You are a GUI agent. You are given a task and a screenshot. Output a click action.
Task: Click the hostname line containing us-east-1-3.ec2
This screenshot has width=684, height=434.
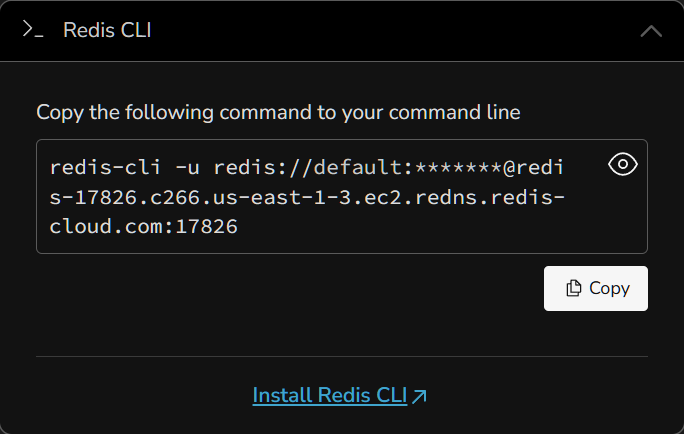(307, 198)
